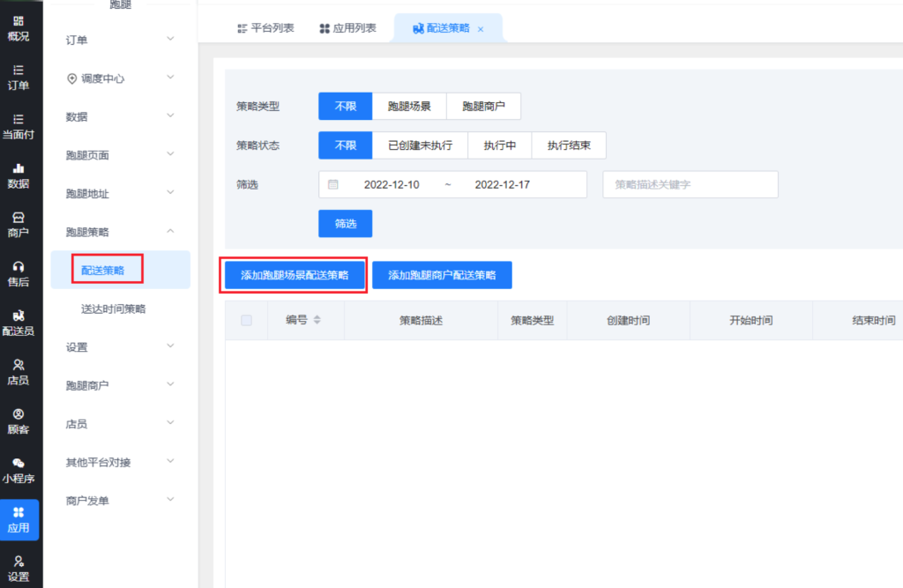Click the 策略描述关键字 search field
The height and width of the screenshot is (588, 903).
tap(690, 184)
